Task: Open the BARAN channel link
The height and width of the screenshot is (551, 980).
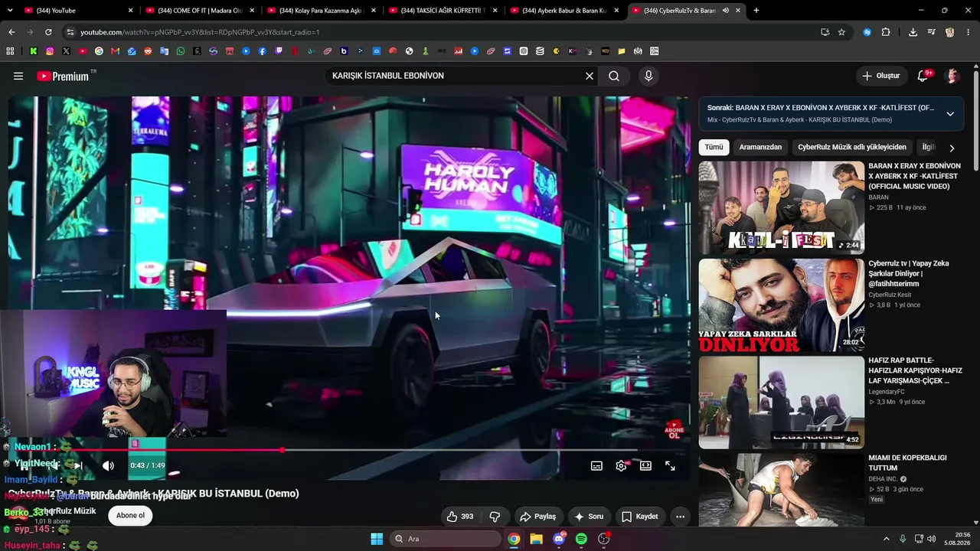Action: coord(878,197)
